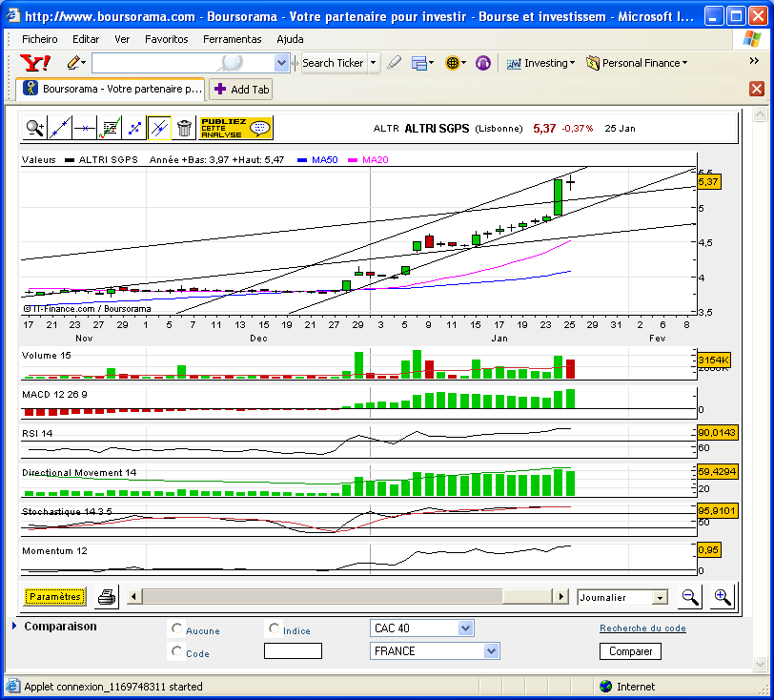Close the Boursorama tab with red X
Image resolution: width=774 pixels, height=700 pixels.
[x=757, y=89]
